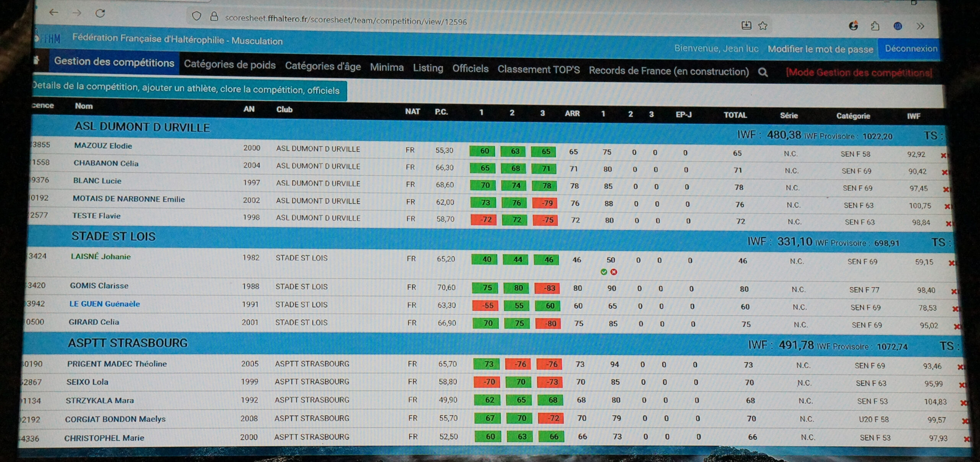Click green validate icon under LAISNÉ Johanie

[604, 272]
